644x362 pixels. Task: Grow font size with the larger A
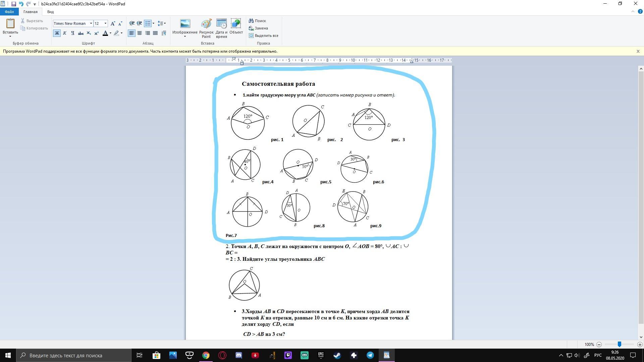[x=113, y=23]
